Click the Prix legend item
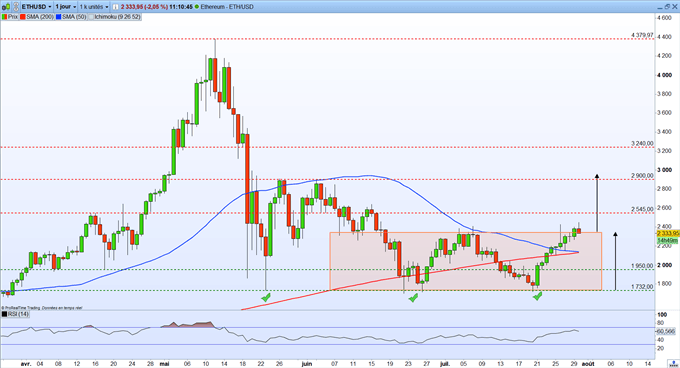680x368 pixels. pyautogui.click(x=10, y=17)
